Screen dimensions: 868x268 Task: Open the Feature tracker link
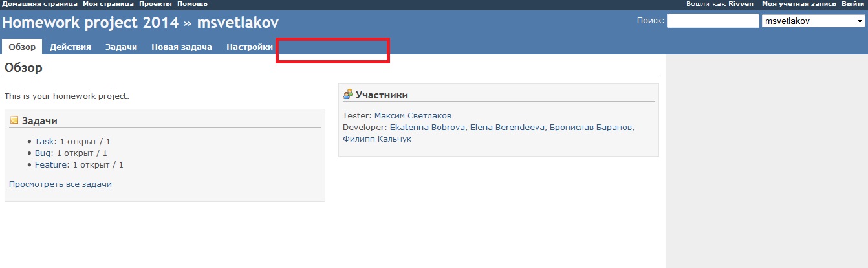(x=51, y=165)
